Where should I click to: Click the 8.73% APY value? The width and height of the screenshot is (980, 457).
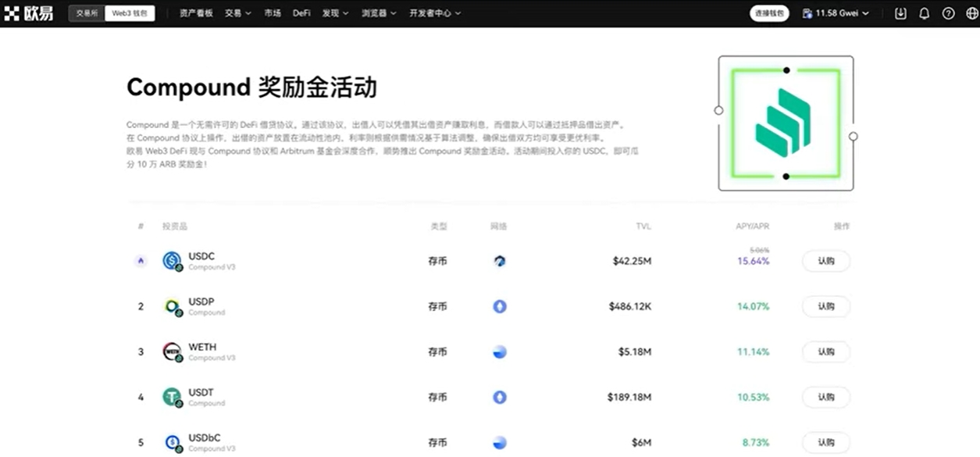tap(756, 442)
